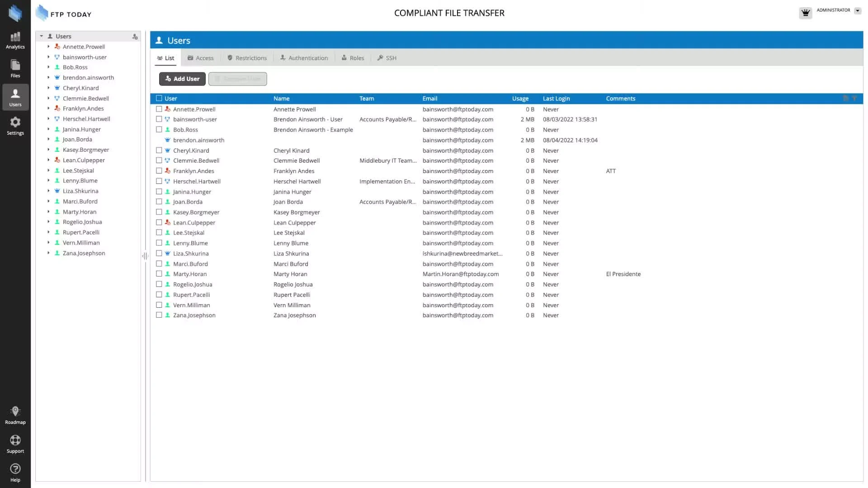Screen dimensions: 868x488
Task: Open the Support page
Action: pos(15,444)
